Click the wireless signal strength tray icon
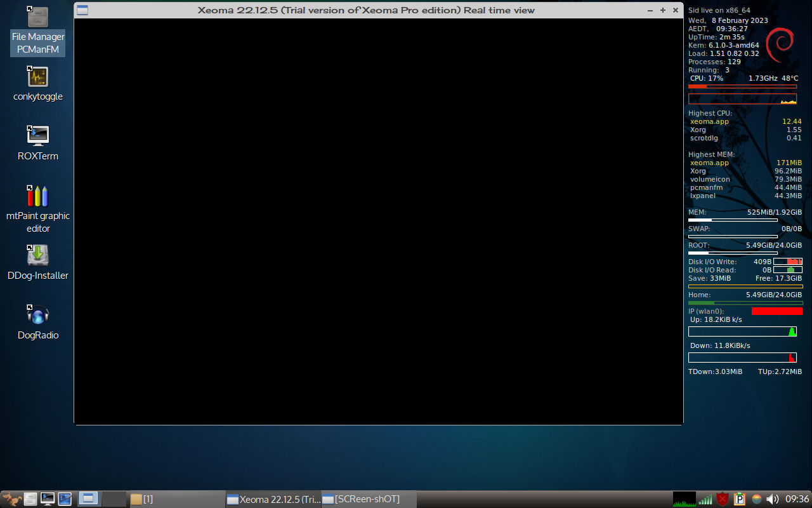 (x=705, y=499)
